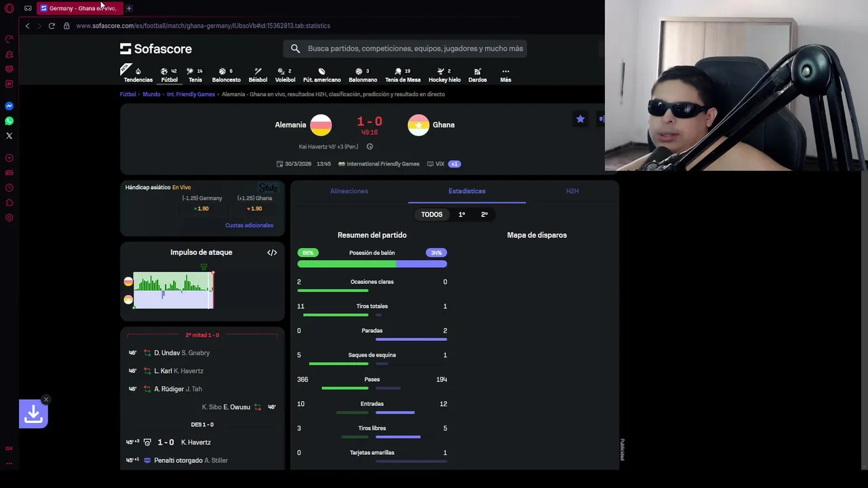Open the Tenis sport category
The image size is (868, 488).
click(x=195, y=75)
